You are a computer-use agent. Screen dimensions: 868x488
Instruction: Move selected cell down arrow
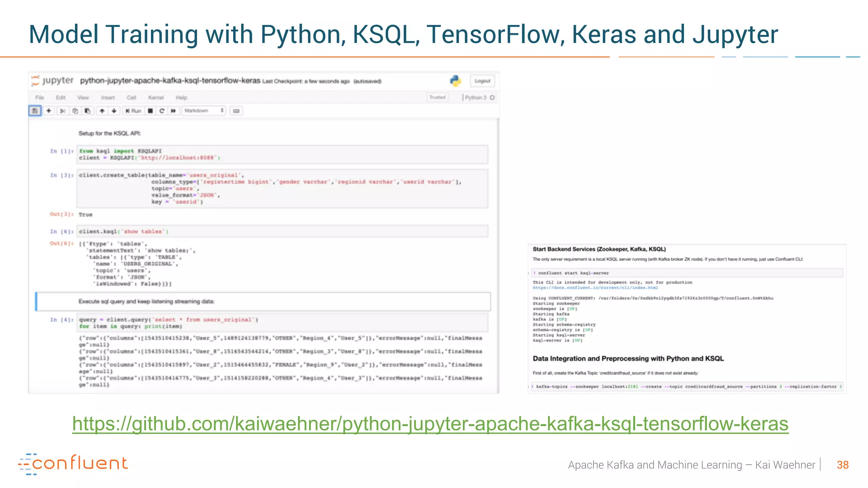[x=114, y=111]
